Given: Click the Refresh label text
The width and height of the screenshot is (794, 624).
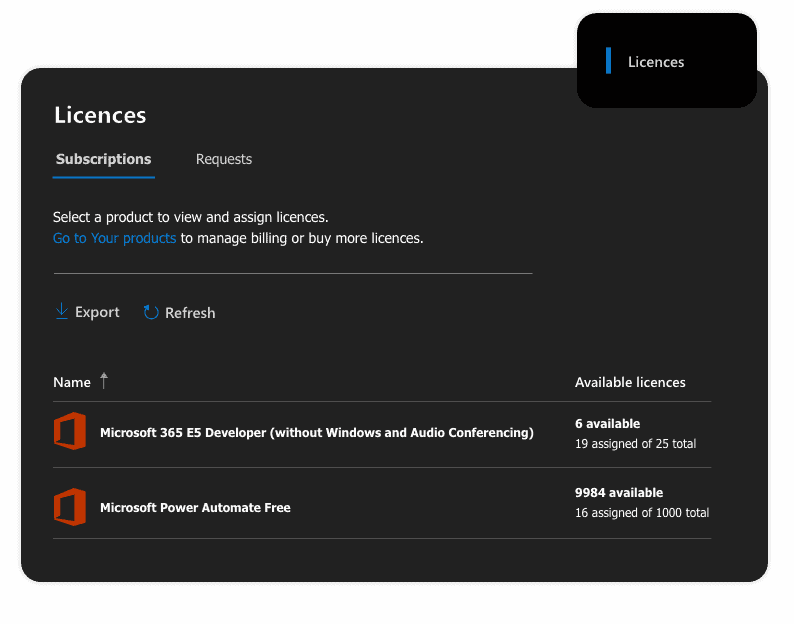Looking at the screenshot, I should click(190, 313).
